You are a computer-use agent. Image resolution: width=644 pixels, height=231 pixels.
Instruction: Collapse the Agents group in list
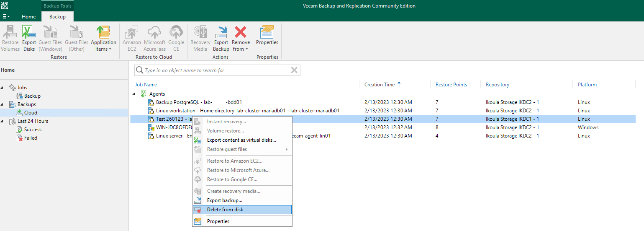[x=133, y=94]
